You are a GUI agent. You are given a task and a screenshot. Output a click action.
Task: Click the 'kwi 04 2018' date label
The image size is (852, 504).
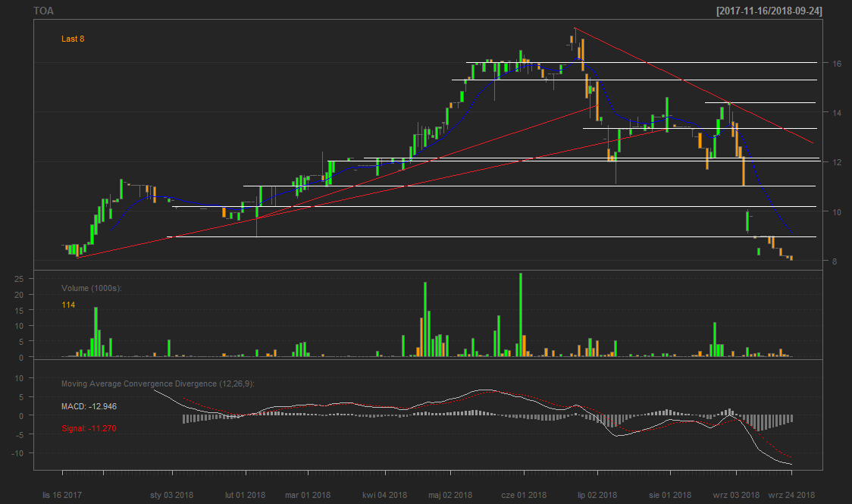(385, 495)
